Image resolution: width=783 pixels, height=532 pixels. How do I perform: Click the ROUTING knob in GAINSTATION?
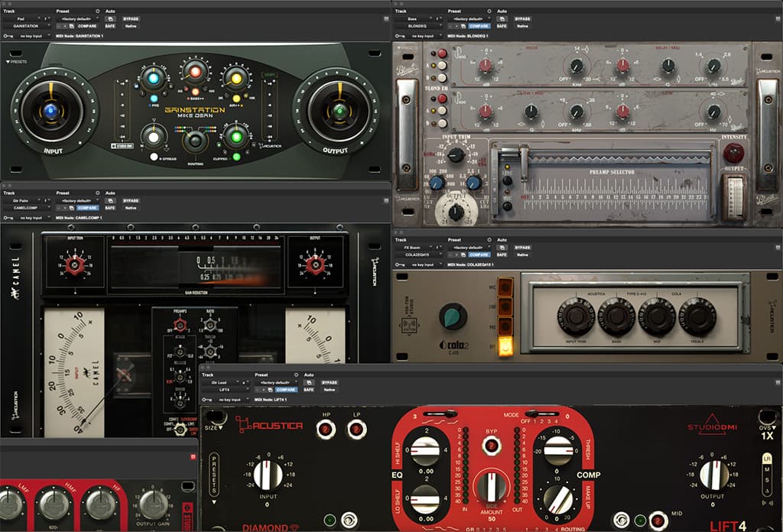pyautogui.click(x=195, y=141)
